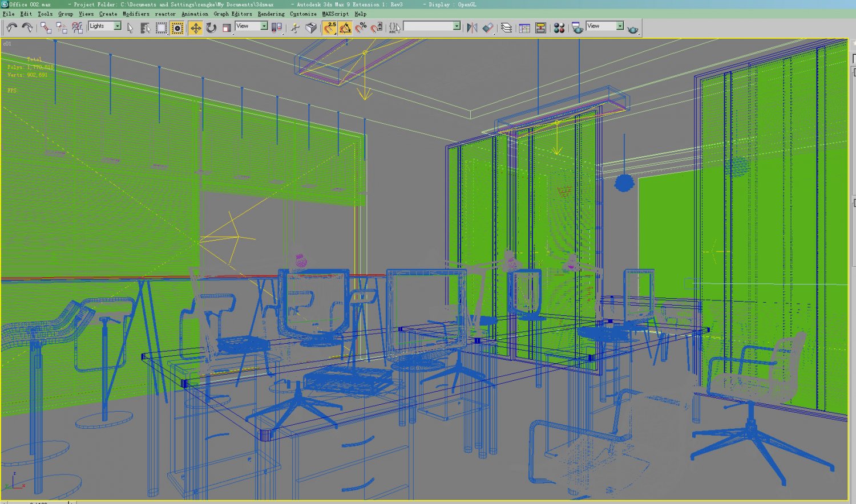This screenshot has height=504, width=856.
Task: Click the Undo arrow icon
Action: [11, 27]
